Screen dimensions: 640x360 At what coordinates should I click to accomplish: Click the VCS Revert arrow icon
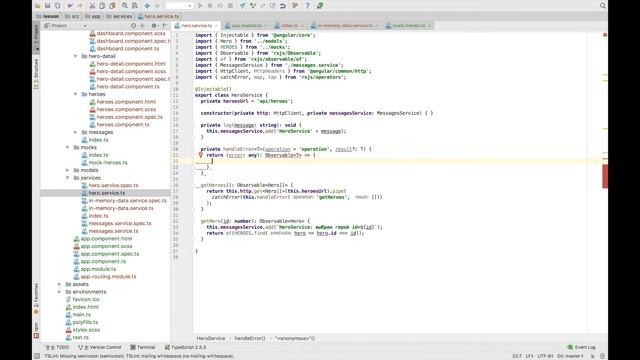(x=282, y=6)
